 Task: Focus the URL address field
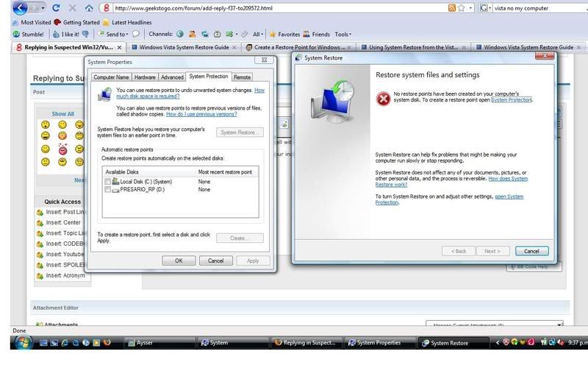point(279,8)
